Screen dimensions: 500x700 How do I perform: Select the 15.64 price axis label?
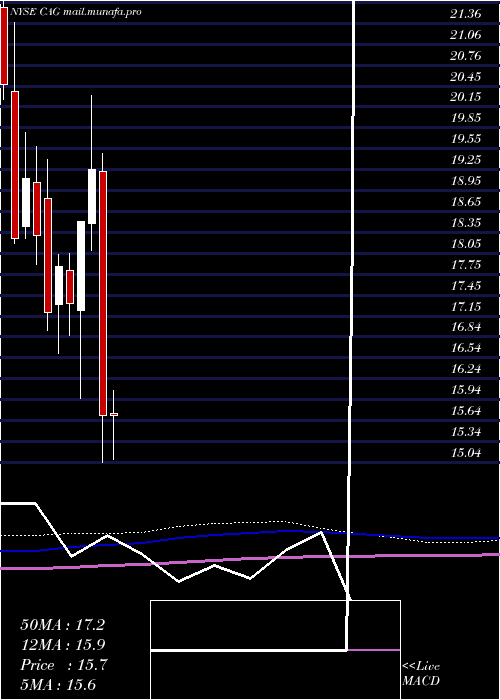[466, 411]
